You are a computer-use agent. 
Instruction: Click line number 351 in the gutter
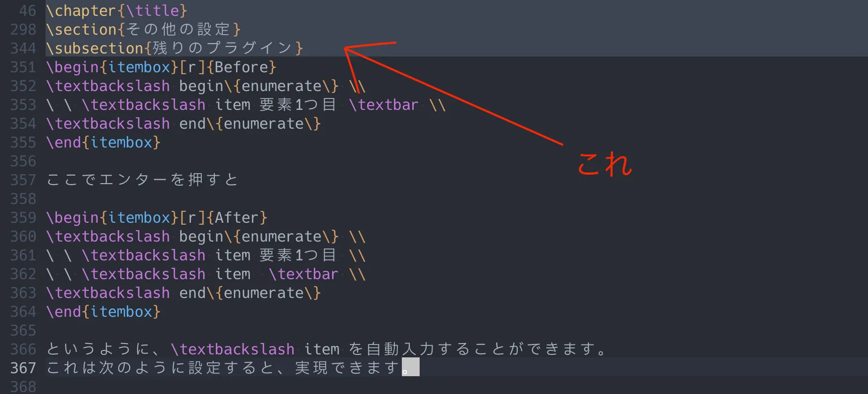pyautogui.click(x=23, y=67)
